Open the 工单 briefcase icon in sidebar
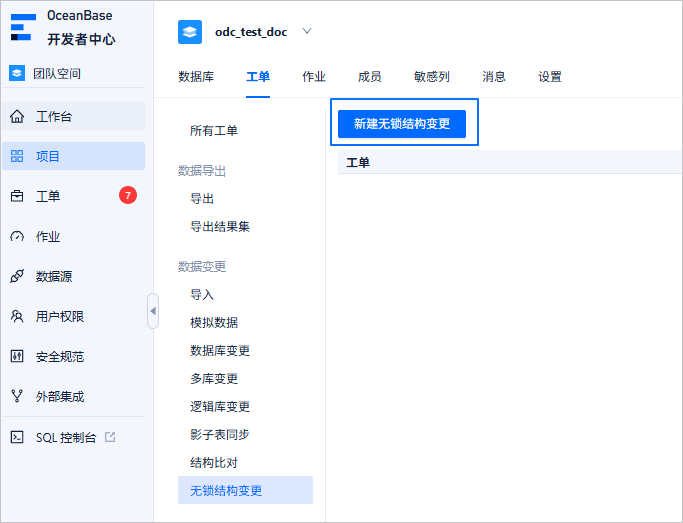 17,196
